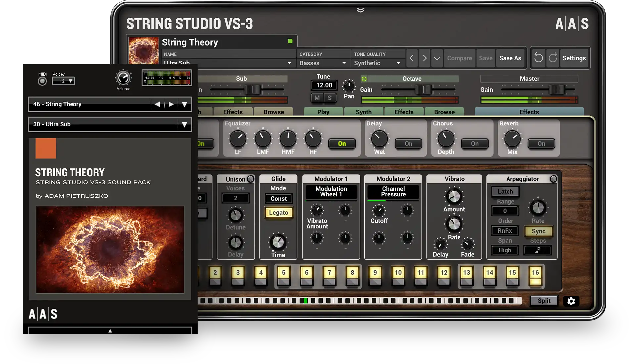Click the Save As button
629x364 pixels.
click(510, 58)
